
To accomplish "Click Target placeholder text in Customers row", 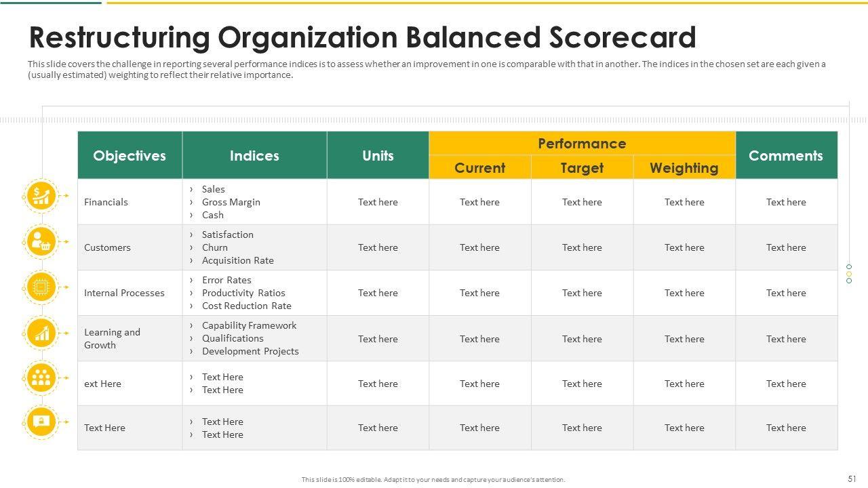I will (x=582, y=247).
